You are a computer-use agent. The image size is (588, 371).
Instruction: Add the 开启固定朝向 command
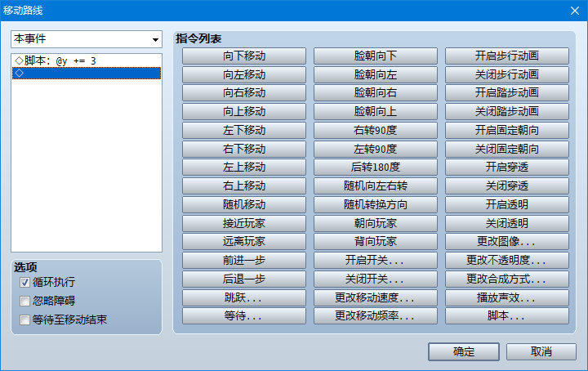[x=507, y=130]
